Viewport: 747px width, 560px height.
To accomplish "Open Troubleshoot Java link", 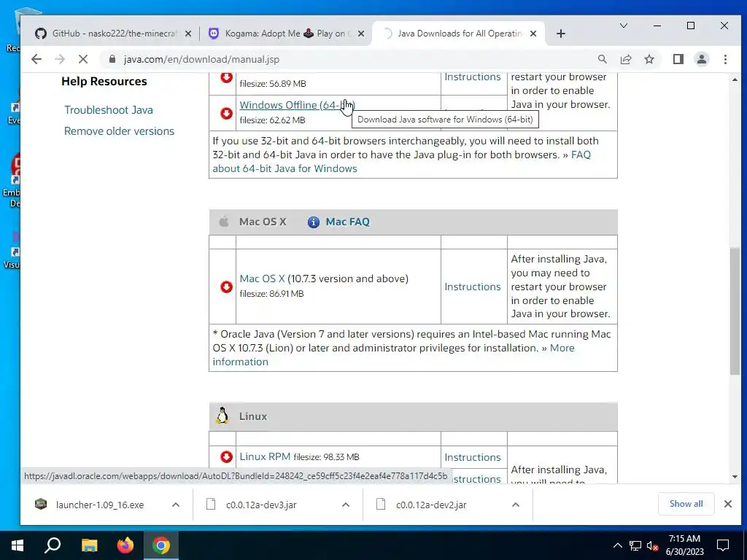I will [x=109, y=110].
